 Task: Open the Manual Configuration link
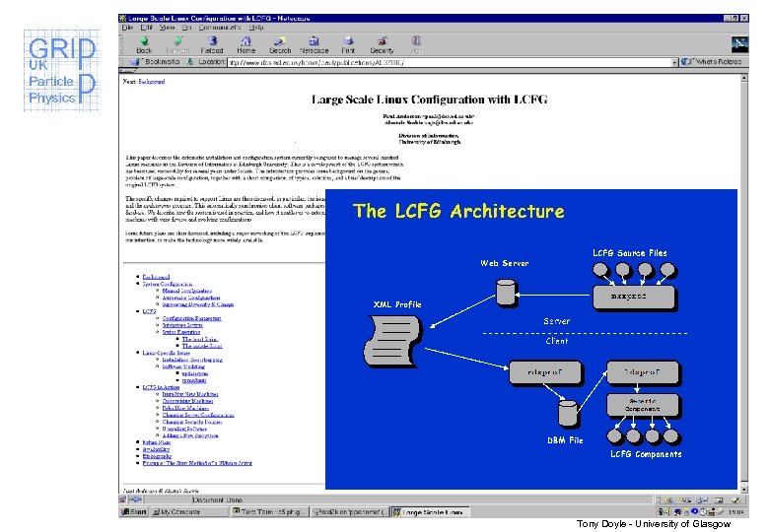(x=187, y=291)
